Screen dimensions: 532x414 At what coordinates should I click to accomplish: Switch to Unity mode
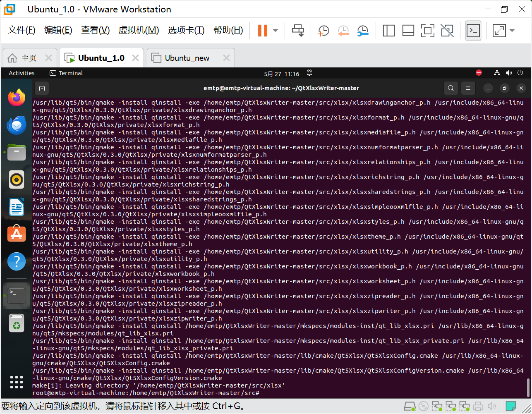[447, 30]
